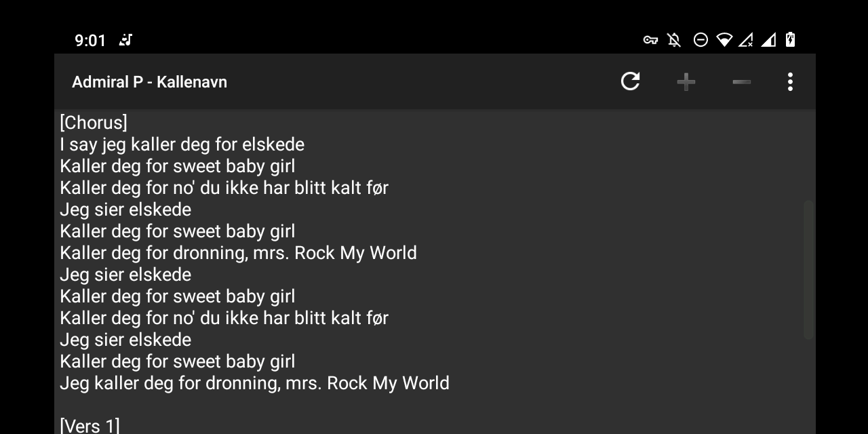Select the song title Admiral P - Kallenavn
The image size is (868, 434).
coord(149,81)
